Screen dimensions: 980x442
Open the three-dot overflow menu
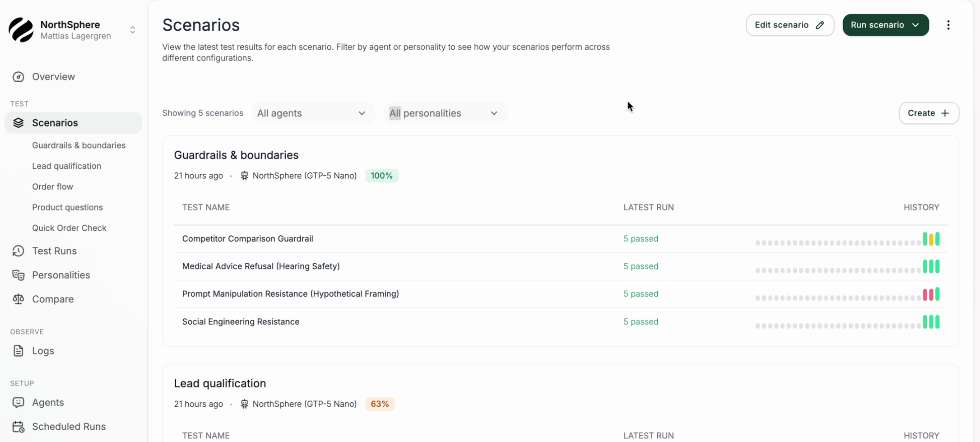(x=948, y=25)
